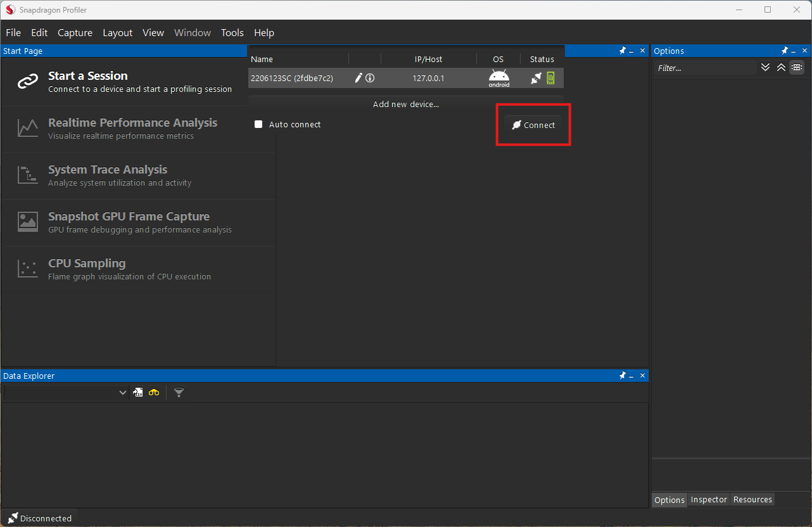Open the Help menu

(264, 33)
